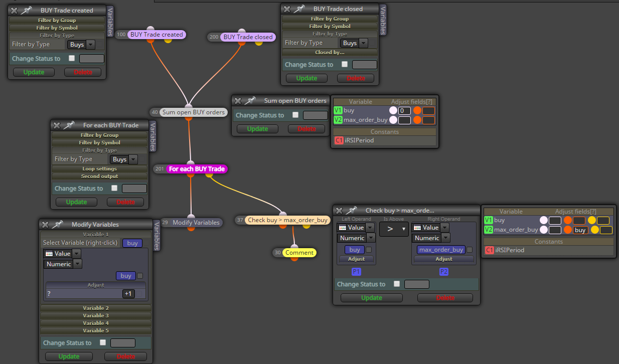The image size is (619, 364).
Task: Open Right Operand Numeric dropdown
Action: [431, 238]
